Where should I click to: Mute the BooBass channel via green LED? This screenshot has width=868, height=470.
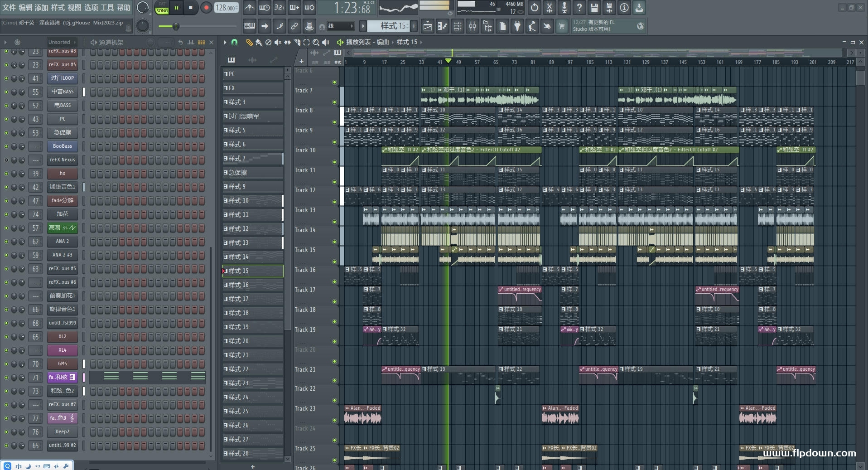(x=6, y=146)
